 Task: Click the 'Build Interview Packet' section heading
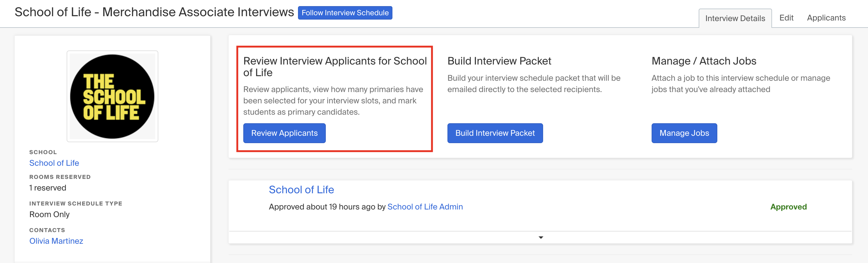point(499,61)
